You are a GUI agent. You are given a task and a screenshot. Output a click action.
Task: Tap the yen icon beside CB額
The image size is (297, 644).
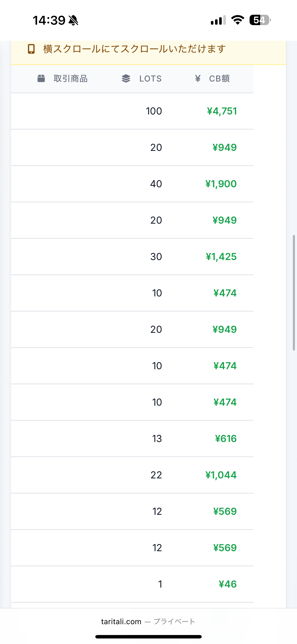click(x=198, y=79)
